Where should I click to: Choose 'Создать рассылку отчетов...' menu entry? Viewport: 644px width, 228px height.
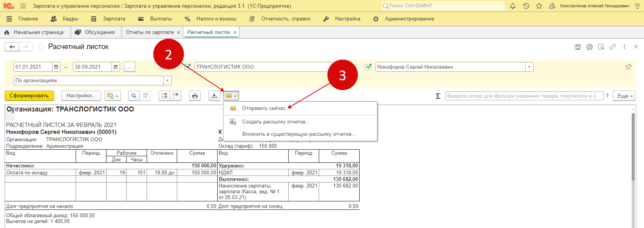(276, 122)
